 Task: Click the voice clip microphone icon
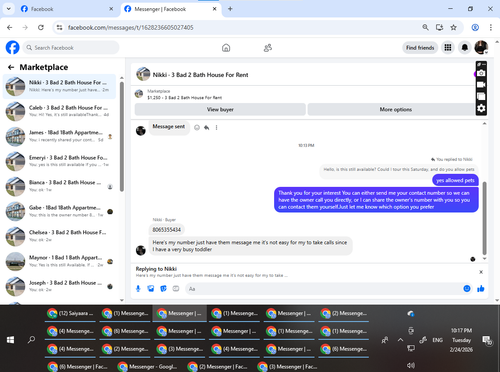tap(138, 289)
